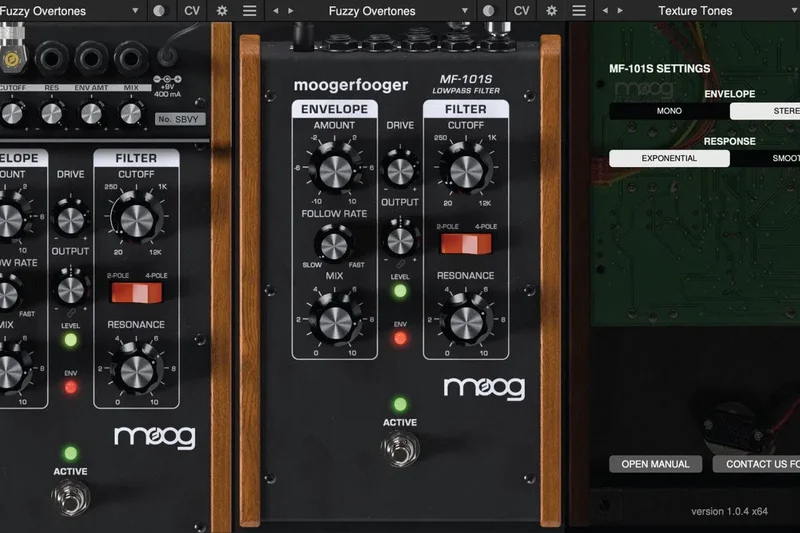Stomp the ACTIVE footswitch on the middle pedal
Screen dimensions: 800x533
pos(401,448)
